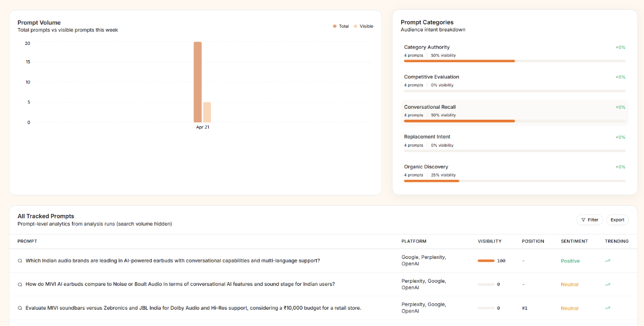Click the All Tracked Prompts heading
This screenshot has width=644, height=326.
pyautogui.click(x=46, y=216)
